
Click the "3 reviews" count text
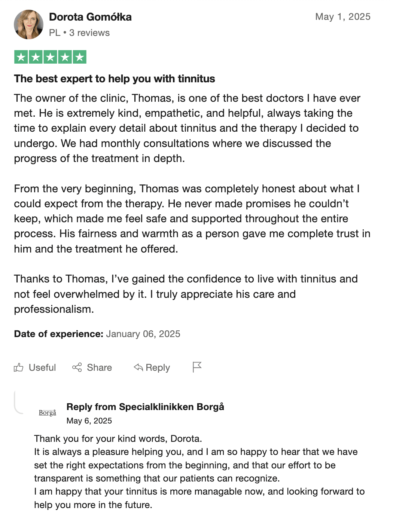tap(89, 33)
